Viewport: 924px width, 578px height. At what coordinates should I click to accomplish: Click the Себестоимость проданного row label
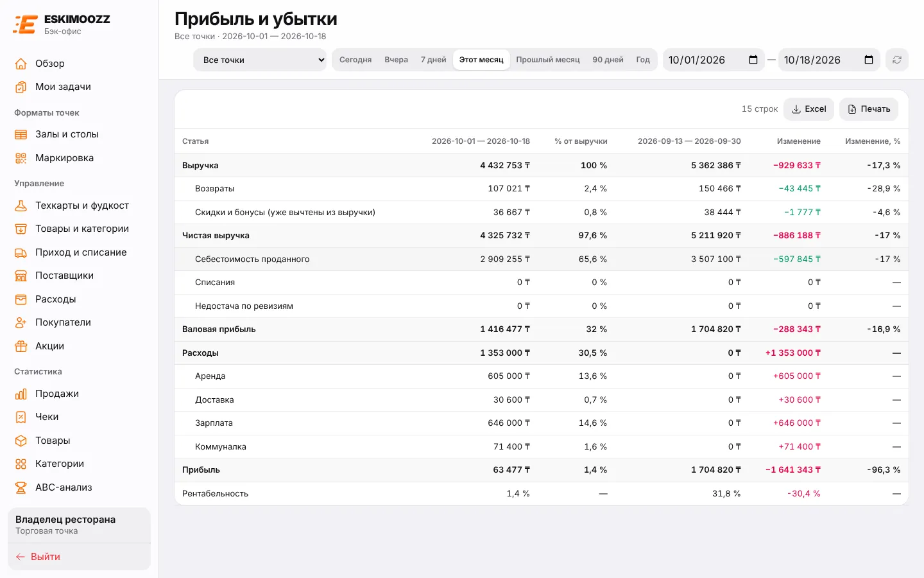pyautogui.click(x=252, y=259)
